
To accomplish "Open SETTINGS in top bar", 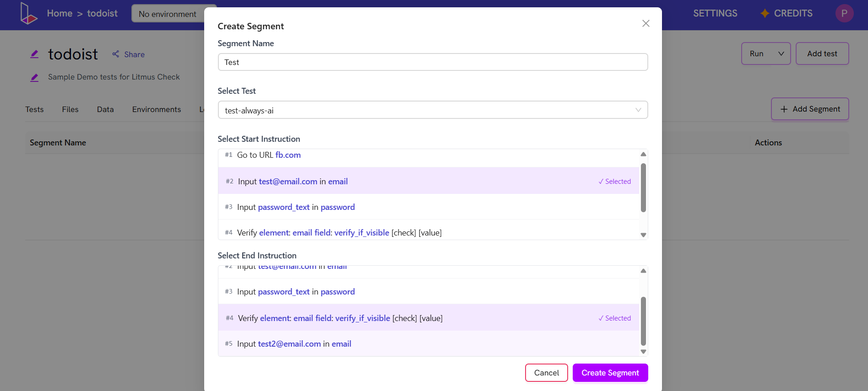I will (715, 13).
